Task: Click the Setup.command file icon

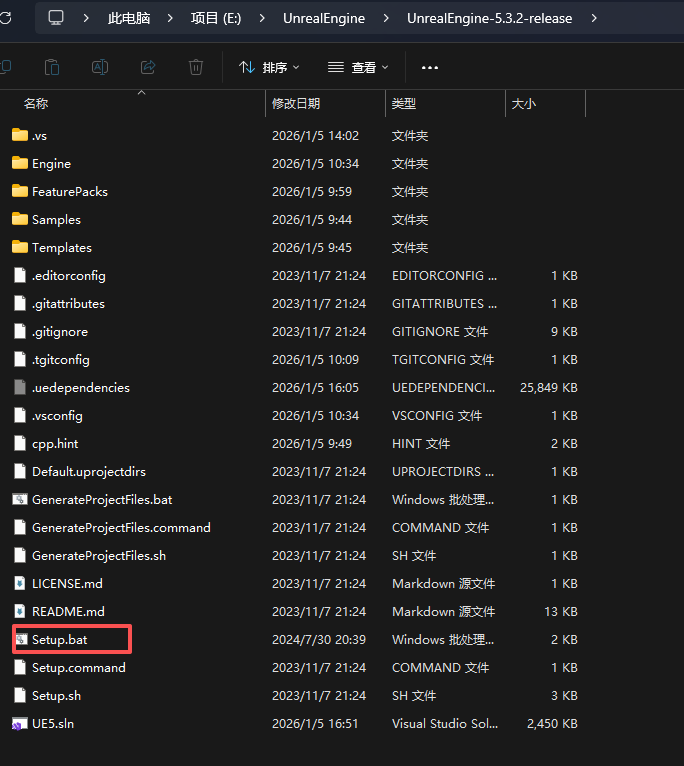Action: click(x=20, y=667)
